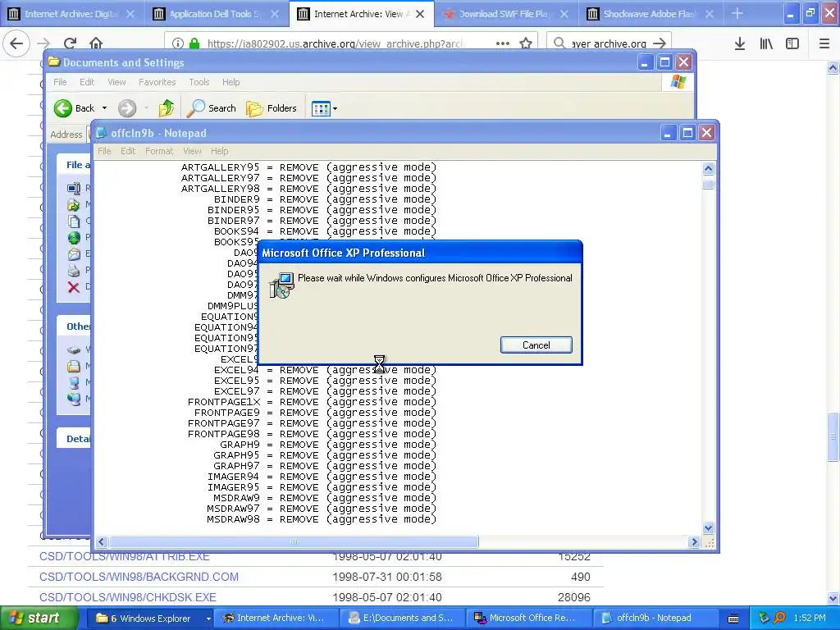
Task: Click the line MSDRAW98 = REMOVE in Notepad
Action: [x=322, y=519]
